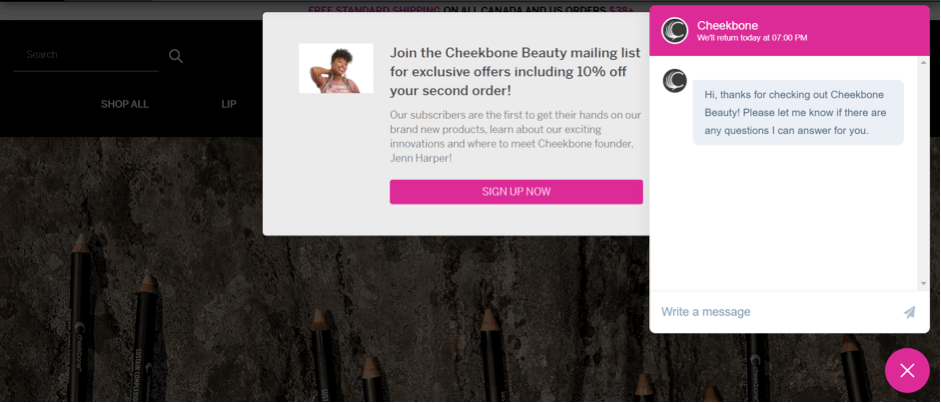Click the return time notice in chat header
Image resolution: width=941 pixels, height=403 pixels.
752,38
